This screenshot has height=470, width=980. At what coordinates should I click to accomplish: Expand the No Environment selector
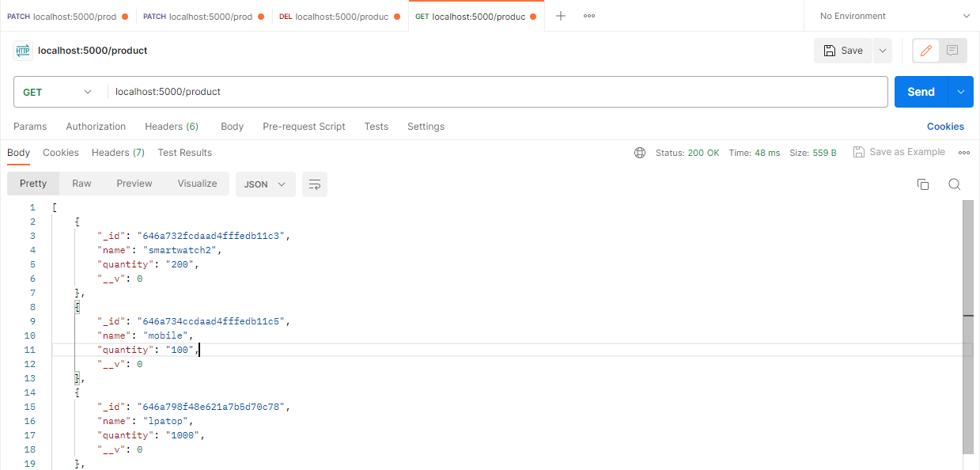click(x=890, y=15)
